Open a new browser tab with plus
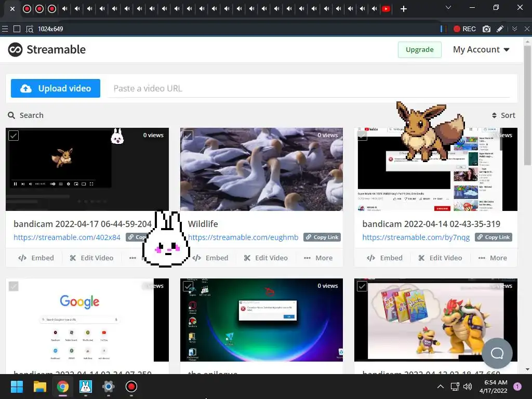The image size is (532, 399). (403, 9)
